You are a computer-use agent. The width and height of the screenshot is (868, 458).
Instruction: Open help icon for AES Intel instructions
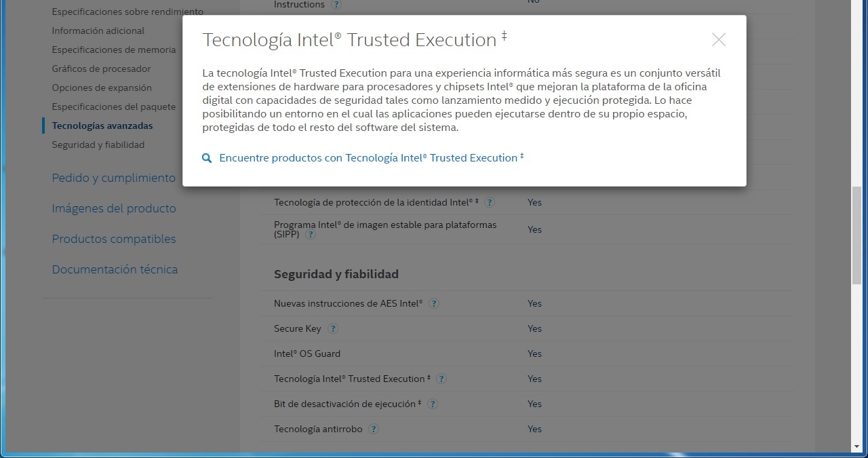point(434,303)
